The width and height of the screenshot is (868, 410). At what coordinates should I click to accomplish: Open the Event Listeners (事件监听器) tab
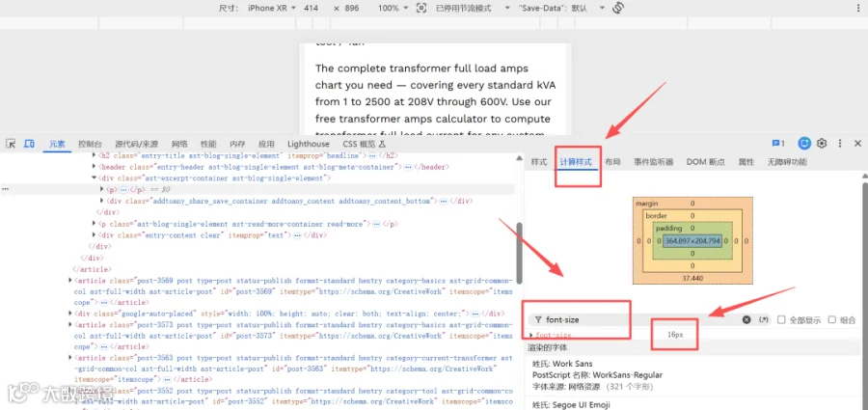(x=654, y=162)
